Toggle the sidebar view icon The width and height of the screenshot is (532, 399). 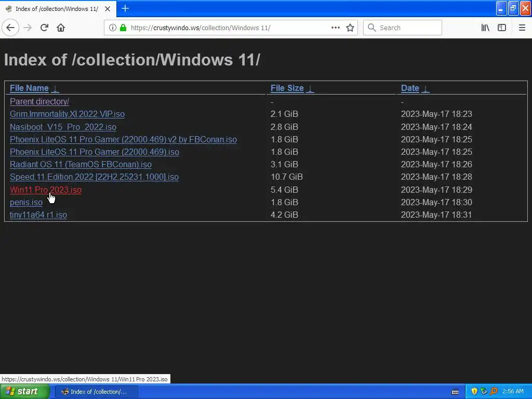point(502,28)
